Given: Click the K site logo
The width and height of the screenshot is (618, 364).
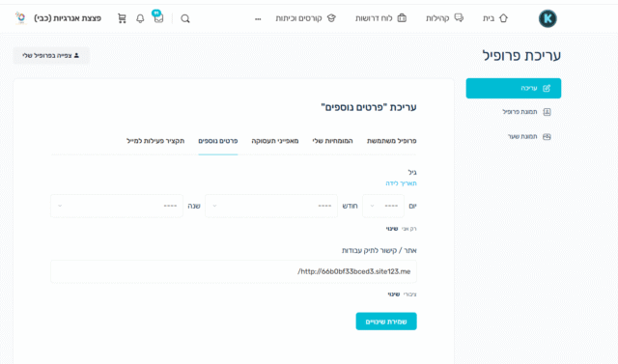Looking at the screenshot, I should (x=548, y=18).
